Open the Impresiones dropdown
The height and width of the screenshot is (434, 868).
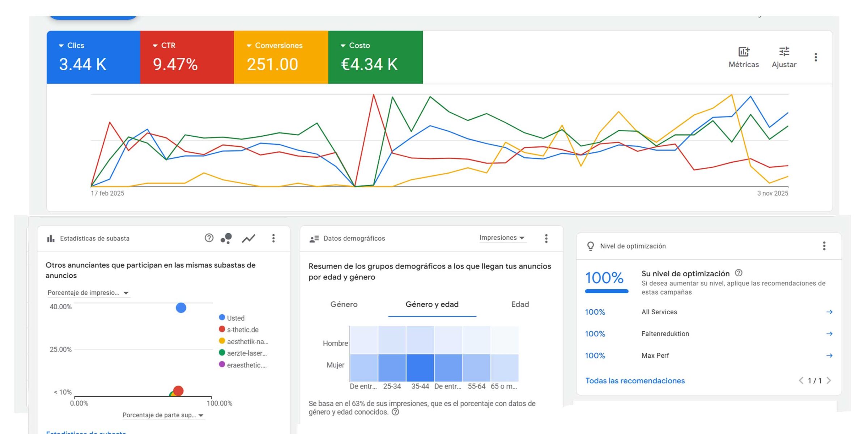tap(502, 238)
